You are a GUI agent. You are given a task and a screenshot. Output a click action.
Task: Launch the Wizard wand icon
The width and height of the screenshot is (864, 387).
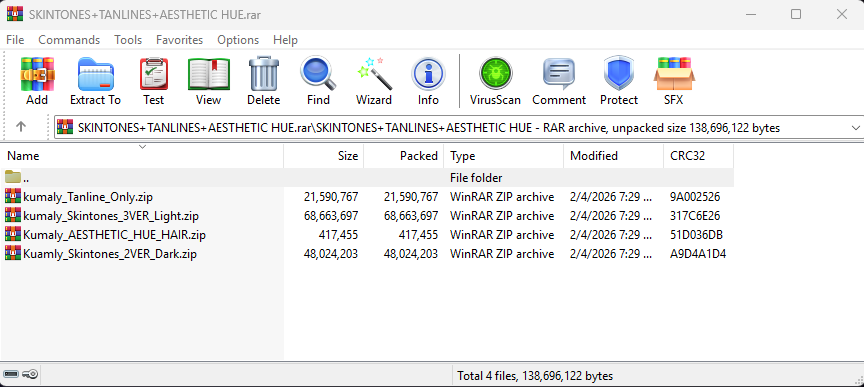pyautogui.click(x=374, y=74)
